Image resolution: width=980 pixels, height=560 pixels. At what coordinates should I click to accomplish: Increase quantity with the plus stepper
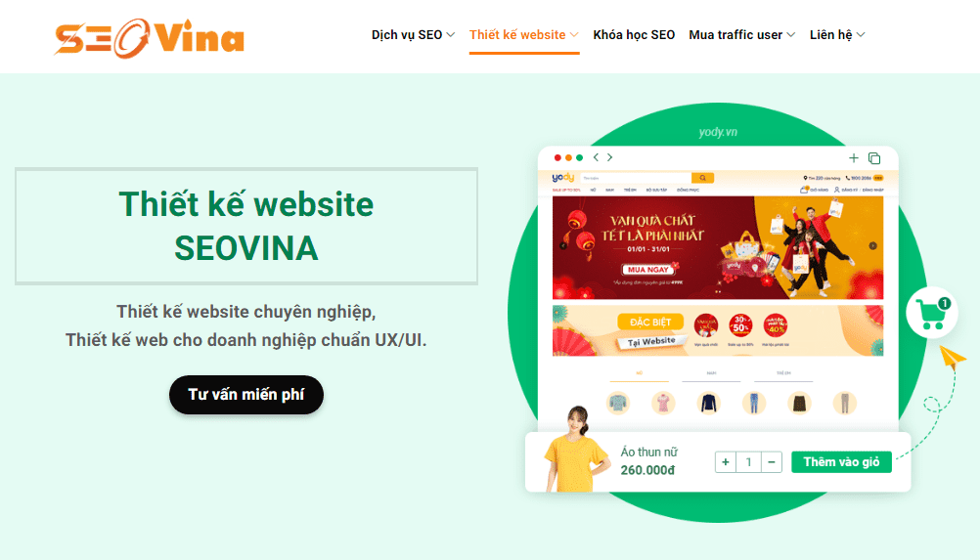(x=726, y=462)
